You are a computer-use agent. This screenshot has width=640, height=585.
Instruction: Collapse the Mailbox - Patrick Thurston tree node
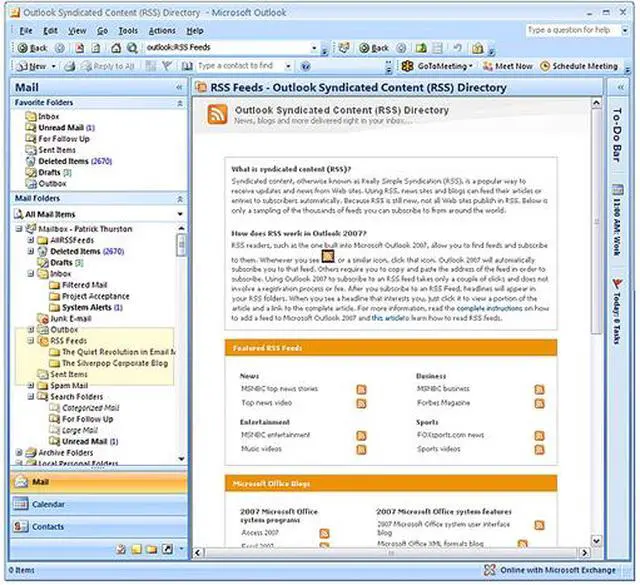(x=19, y=229)
